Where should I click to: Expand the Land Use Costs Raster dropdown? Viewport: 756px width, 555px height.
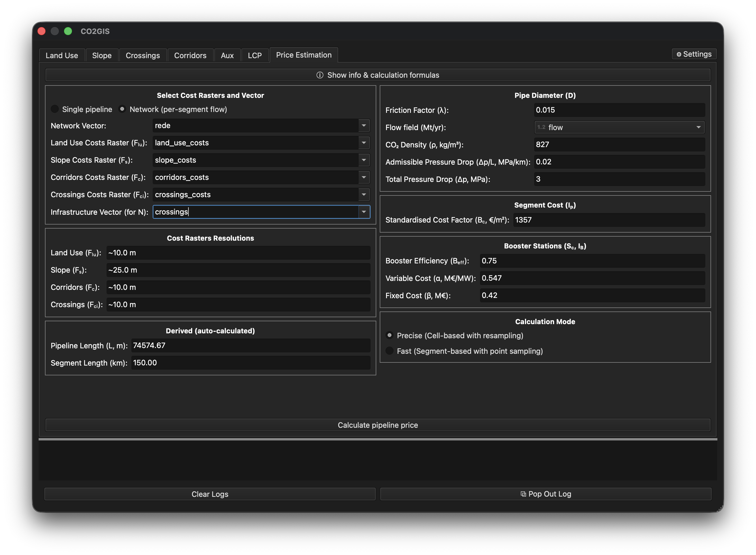[364, 143]
